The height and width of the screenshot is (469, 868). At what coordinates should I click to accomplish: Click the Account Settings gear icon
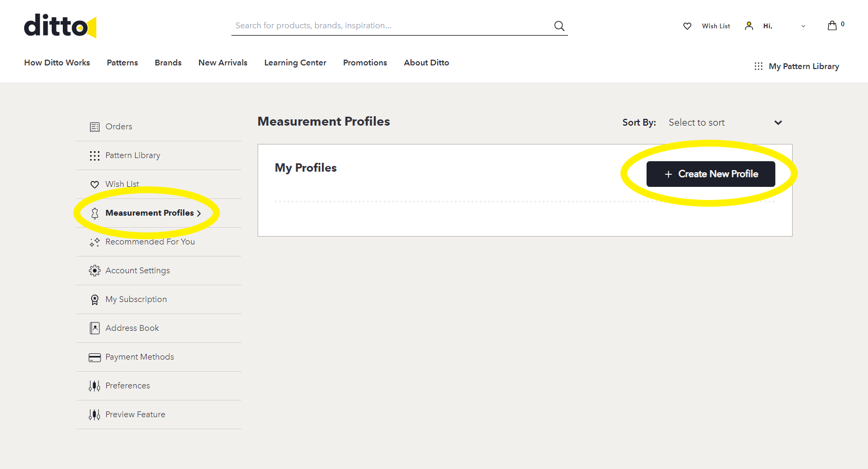click(x=95, y=271)
